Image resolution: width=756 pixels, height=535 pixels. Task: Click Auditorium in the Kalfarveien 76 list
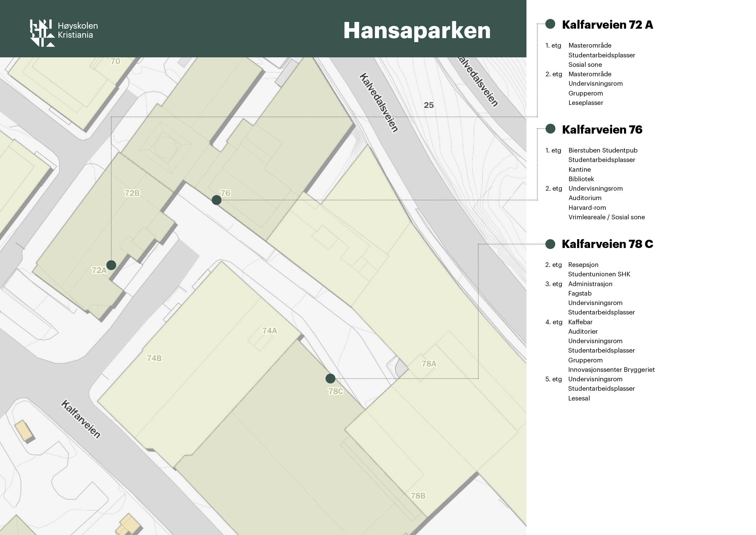(585, 198)
